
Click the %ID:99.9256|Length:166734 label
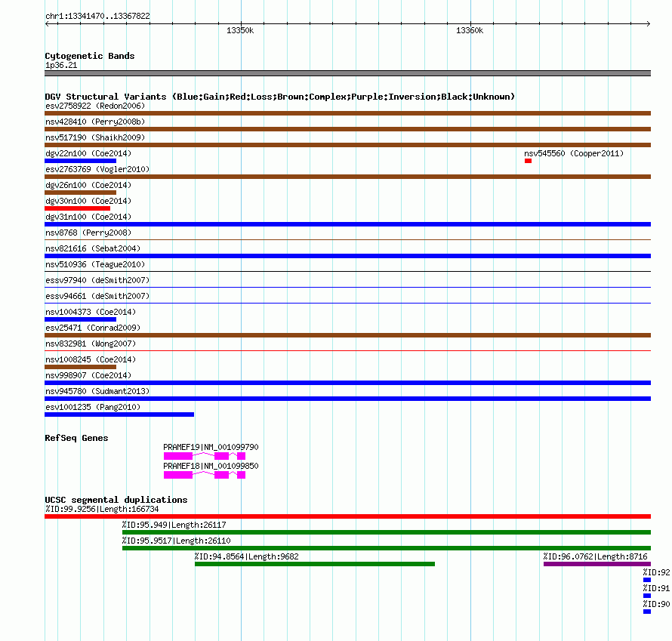click(x=102, y=509)
